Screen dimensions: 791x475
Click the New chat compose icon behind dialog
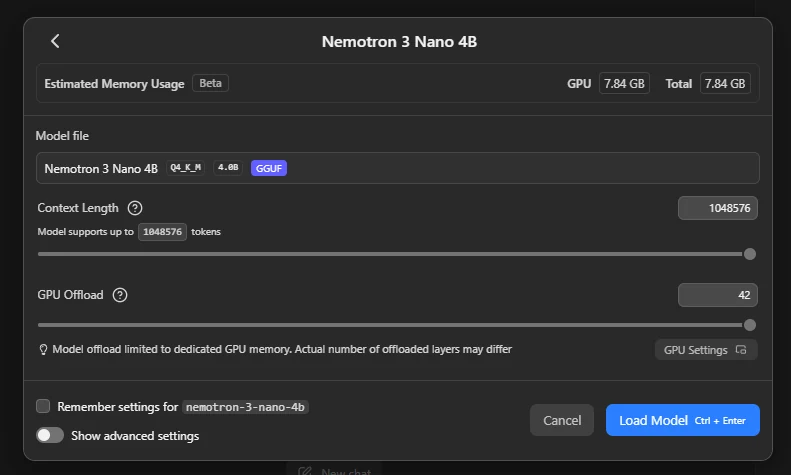pyautogui.click(x=304, y=471)
